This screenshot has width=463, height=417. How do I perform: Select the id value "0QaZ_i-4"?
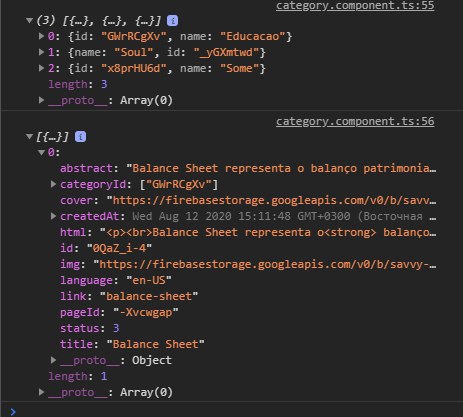tap(119, 248)
